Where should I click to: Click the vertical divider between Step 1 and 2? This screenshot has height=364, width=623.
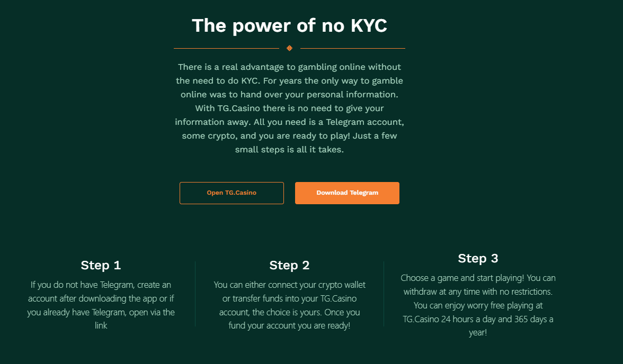(x=195, y=294)
